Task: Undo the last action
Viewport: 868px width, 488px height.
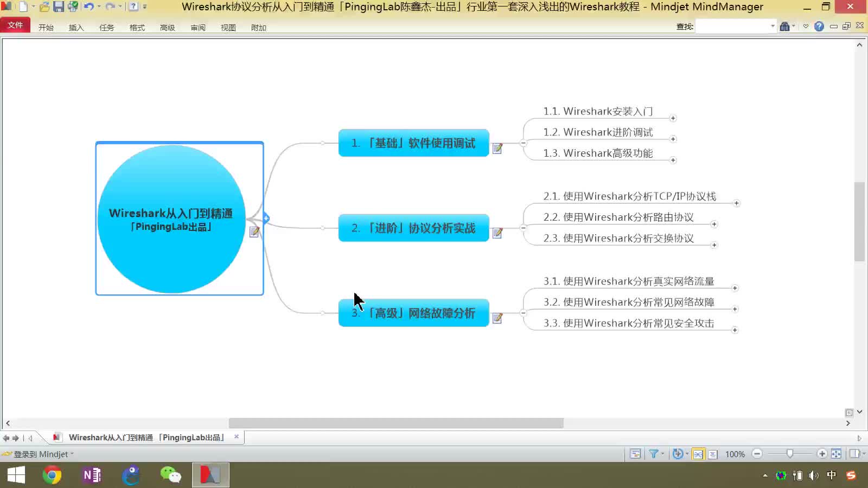Action: [x=89, y=7]
